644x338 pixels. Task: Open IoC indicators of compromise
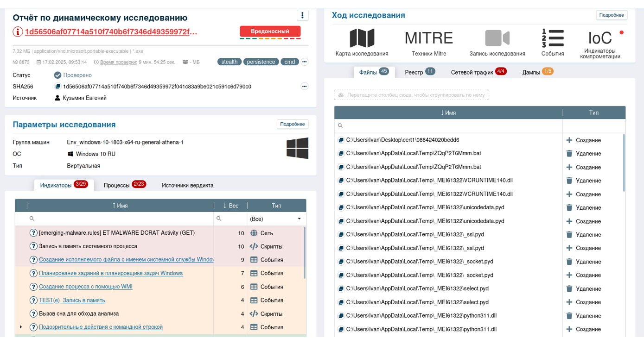pyautogui.click(x=600, y=42)
